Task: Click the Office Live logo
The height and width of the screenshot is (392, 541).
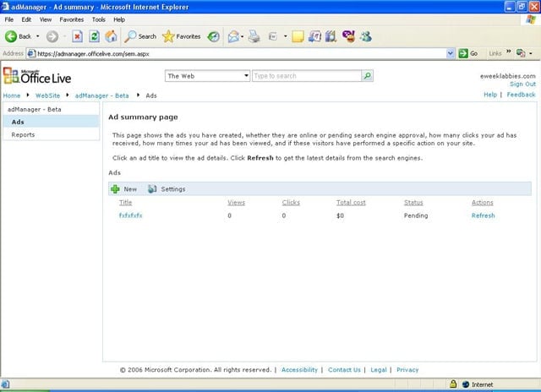Action: pos(37,76)
